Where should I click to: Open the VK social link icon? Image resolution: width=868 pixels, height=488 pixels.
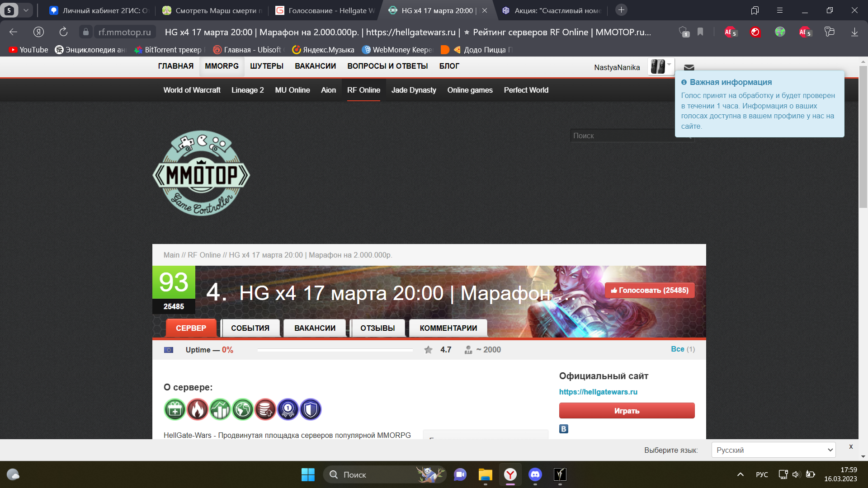click(x=564, y=429)
